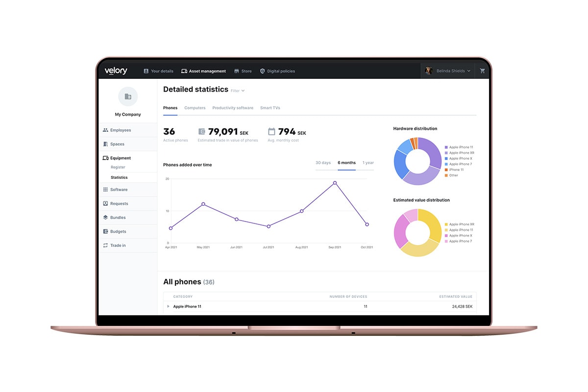588x392 pixels.
Task: Click the Requests icon in sidebar
Action: (105, 203)
